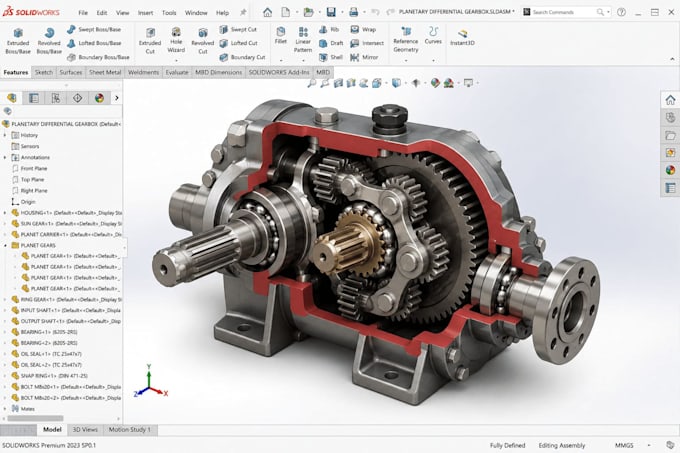This screenshot has width=680, height=453.
Task: Choose the Shell tool
Action: point(331,57)
